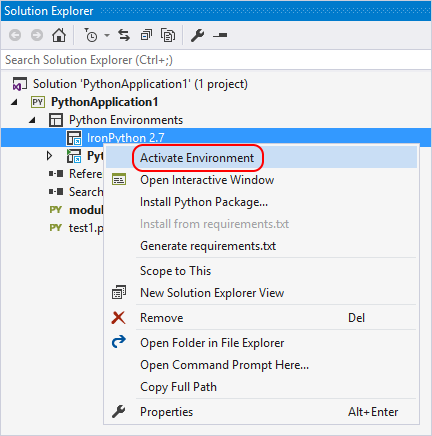
Task: Click the PY icon beside module file
Action: 55,210
